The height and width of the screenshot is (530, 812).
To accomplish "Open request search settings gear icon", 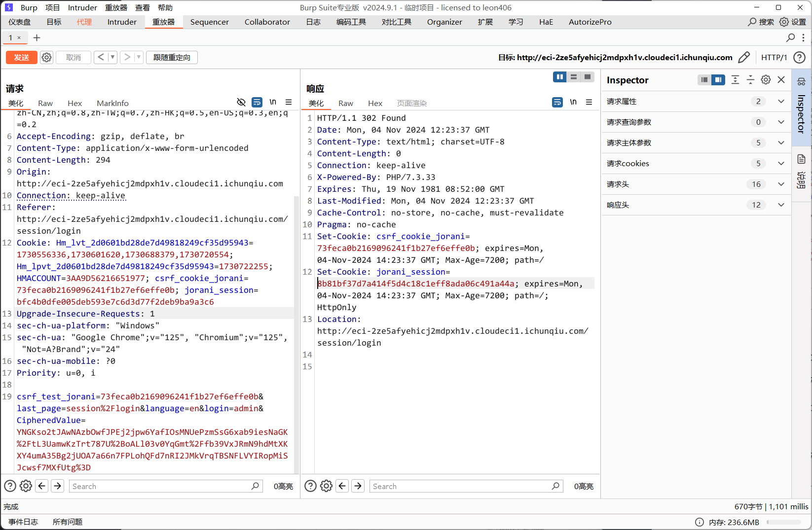I will [x=26, y=486].
